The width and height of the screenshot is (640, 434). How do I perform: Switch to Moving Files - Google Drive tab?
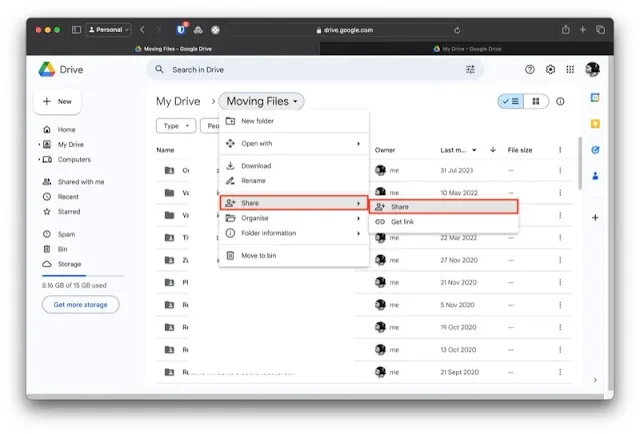coord(173,49)
